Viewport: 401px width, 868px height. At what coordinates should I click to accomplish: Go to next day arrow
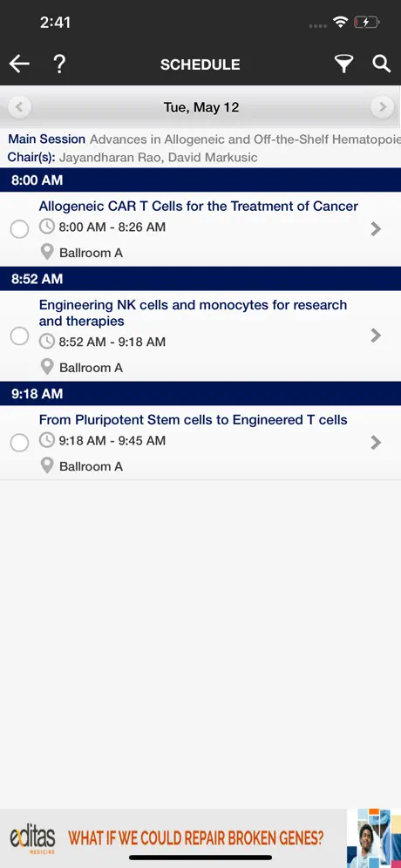click(382, 107)
